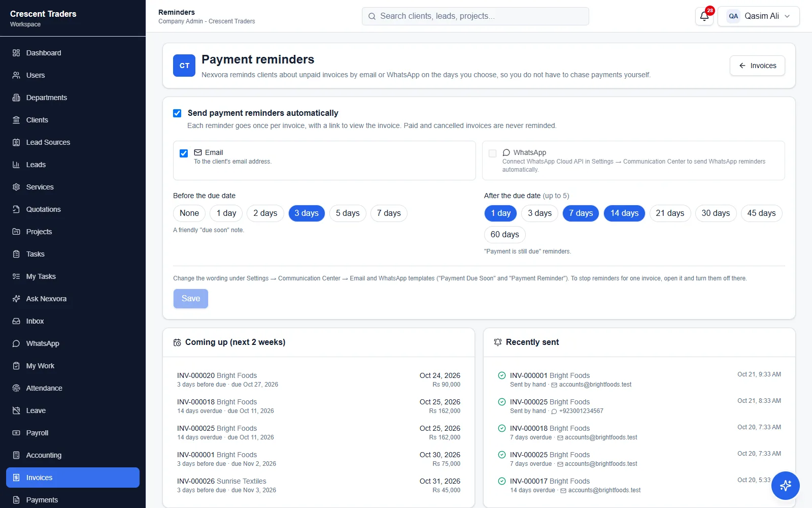Click the Projects folder icon in sidebar
The height and width of the screenshot is (508, 812).
tap(16, 232)
